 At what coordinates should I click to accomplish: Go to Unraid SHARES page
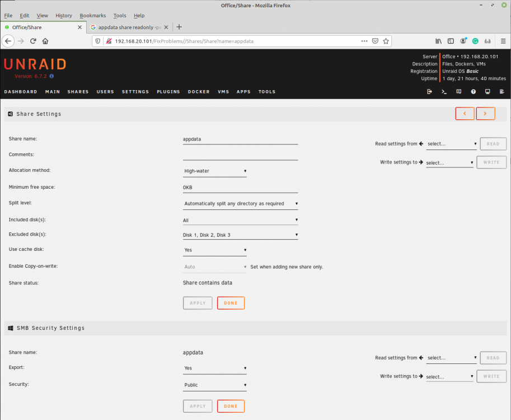pos(78,92)
